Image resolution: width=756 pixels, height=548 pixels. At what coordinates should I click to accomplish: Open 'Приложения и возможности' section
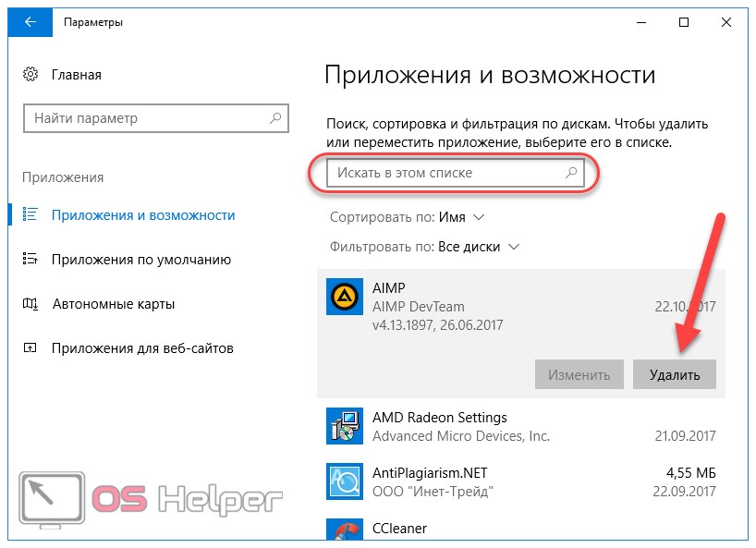pos(143,215)
